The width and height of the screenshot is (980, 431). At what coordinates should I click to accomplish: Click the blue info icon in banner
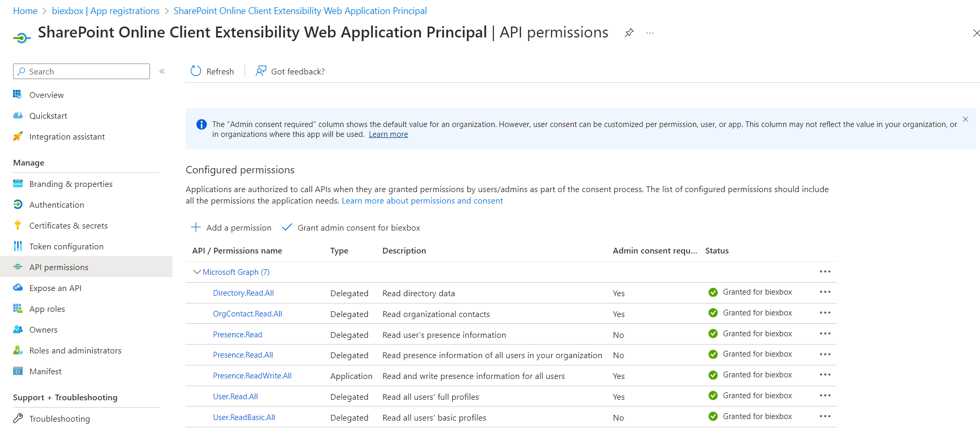201,124
